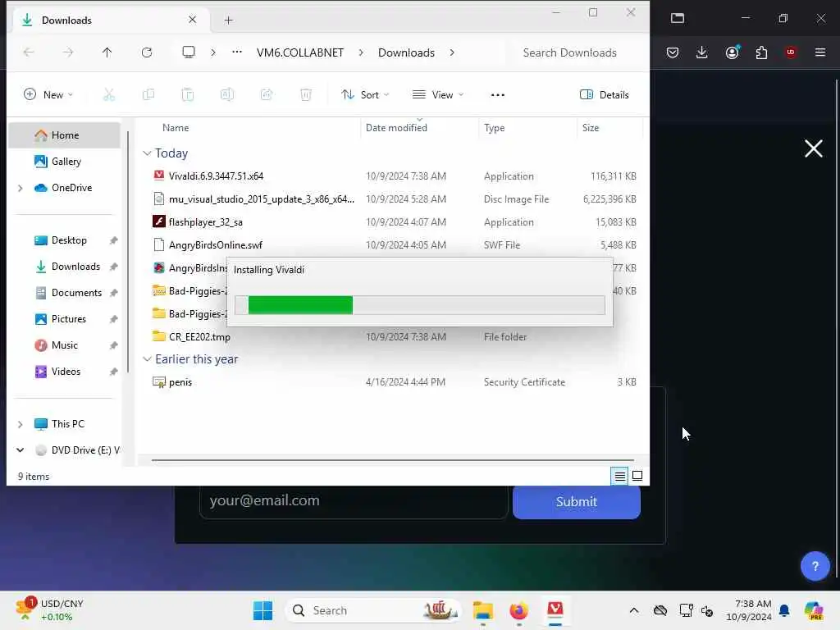
Task: Click the Copy icon in toolbar
Action: [x=148, y=95]
